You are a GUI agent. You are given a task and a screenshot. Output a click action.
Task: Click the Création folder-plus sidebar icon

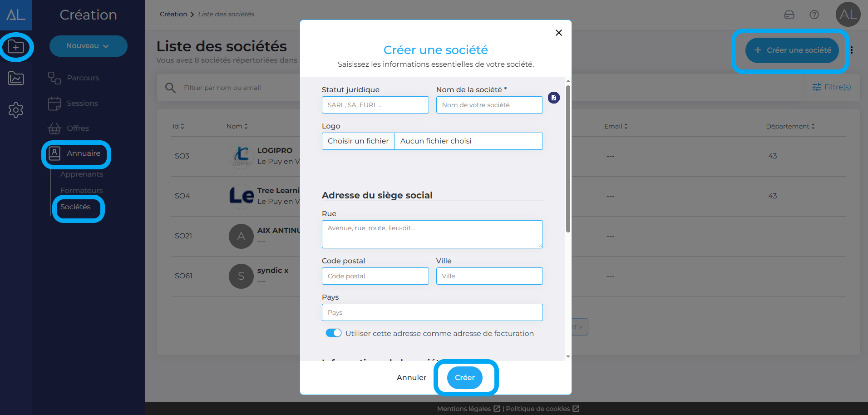pyautogui.click(x=16, y=47)
